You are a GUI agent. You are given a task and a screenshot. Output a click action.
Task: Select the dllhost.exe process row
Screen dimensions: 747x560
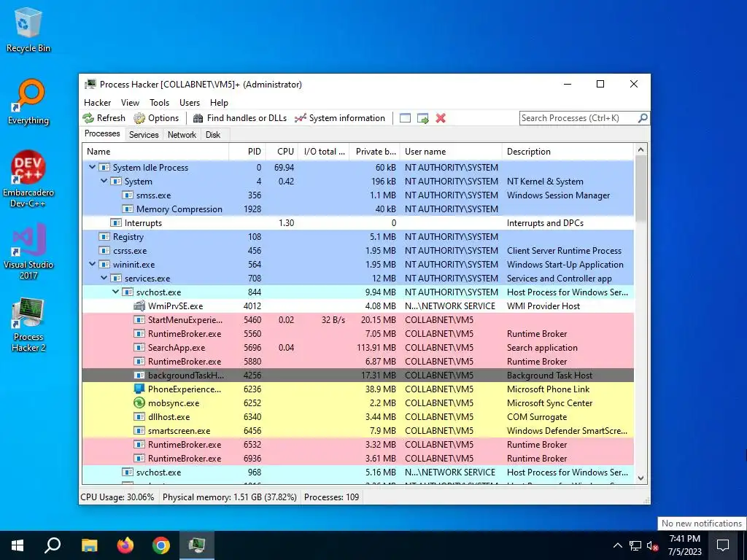point(357,416)
